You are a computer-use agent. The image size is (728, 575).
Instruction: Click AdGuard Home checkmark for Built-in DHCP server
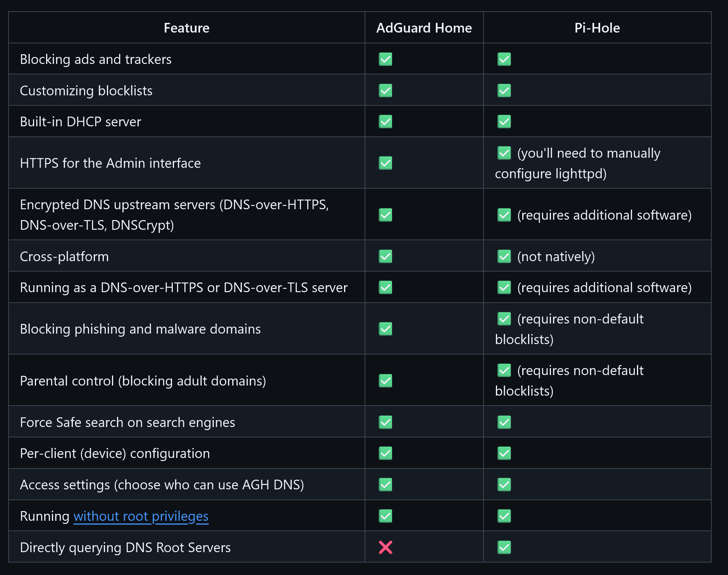[x=386, y=122]
